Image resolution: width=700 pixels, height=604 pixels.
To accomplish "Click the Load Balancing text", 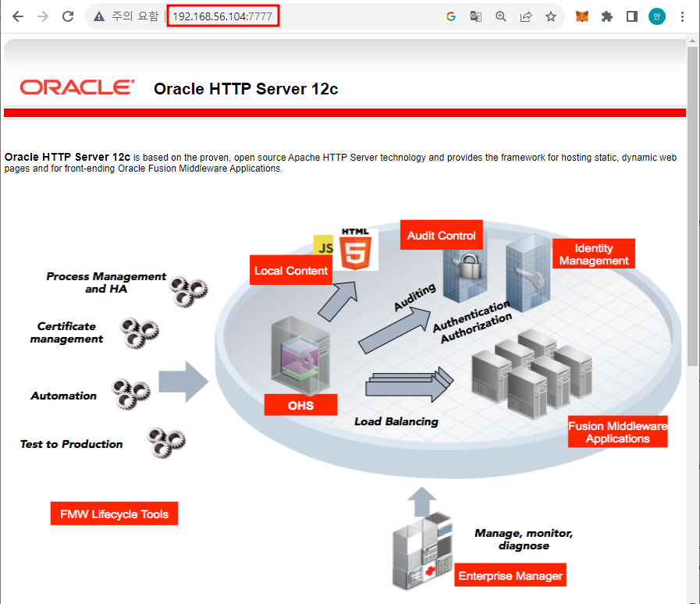I will pos(396,421).
